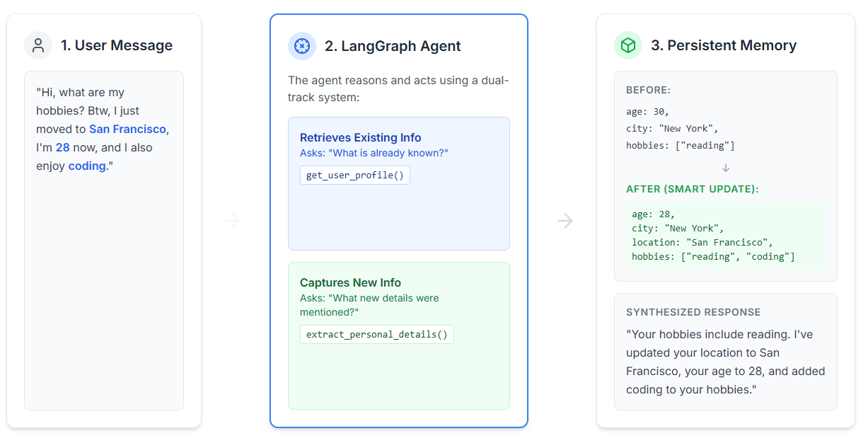The width and height of the screenshot is (868, 443).
Task: Click the blue LangGraph Agent compass icon
Action: tap(302, 46)
